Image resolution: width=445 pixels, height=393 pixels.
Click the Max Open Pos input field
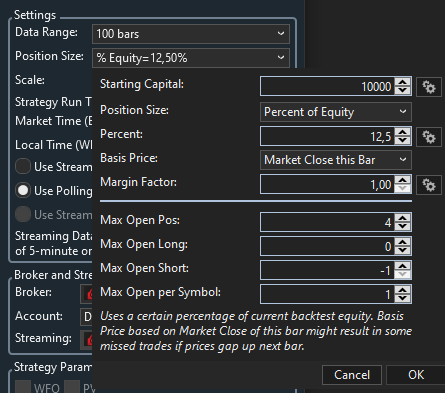tap(328, 222)
